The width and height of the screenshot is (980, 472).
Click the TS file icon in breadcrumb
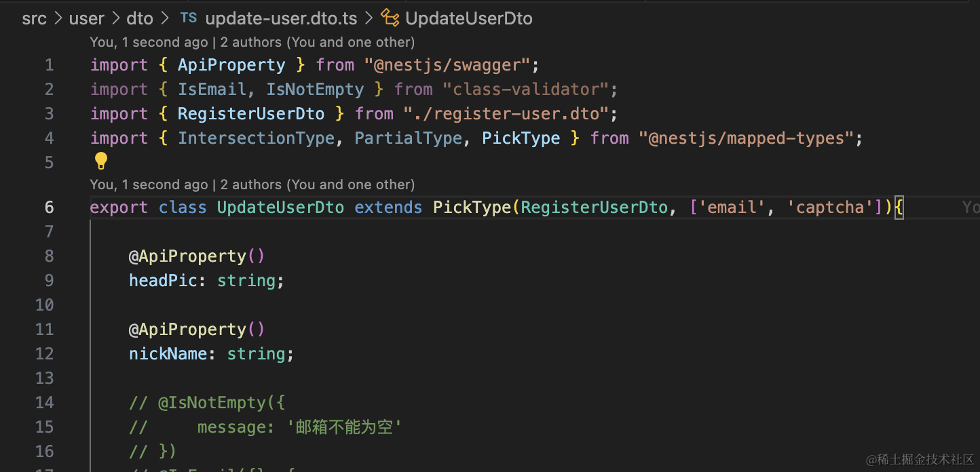pyautogui.click(x=189, y=18)
